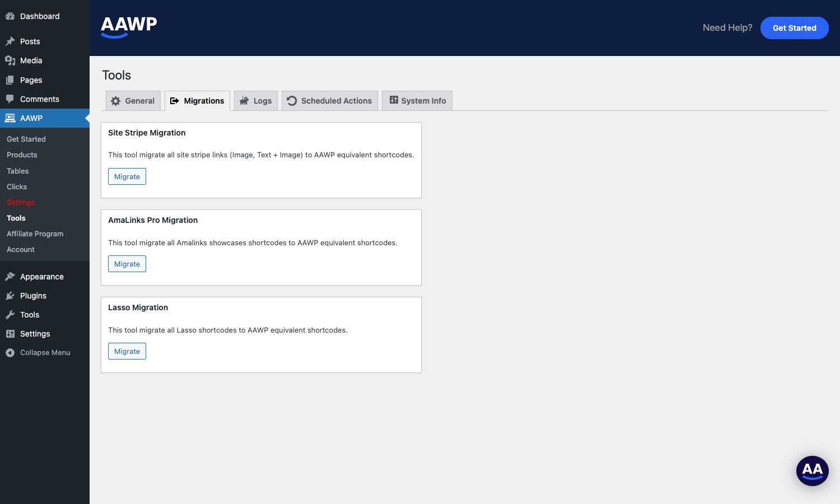The width and height of the screenshot is (840, 504).
Task: Click the icon on Logs tab
Action: click(244, 101)
